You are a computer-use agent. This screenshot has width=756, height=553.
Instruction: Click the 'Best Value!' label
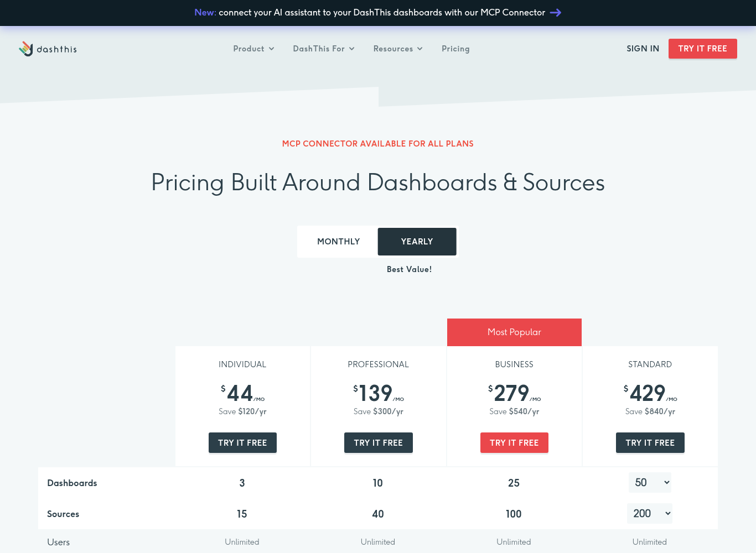(409, 269)
